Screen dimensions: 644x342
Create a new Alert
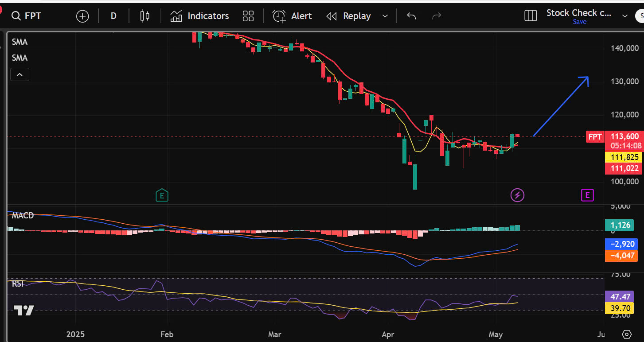click(x=293, y=16)
